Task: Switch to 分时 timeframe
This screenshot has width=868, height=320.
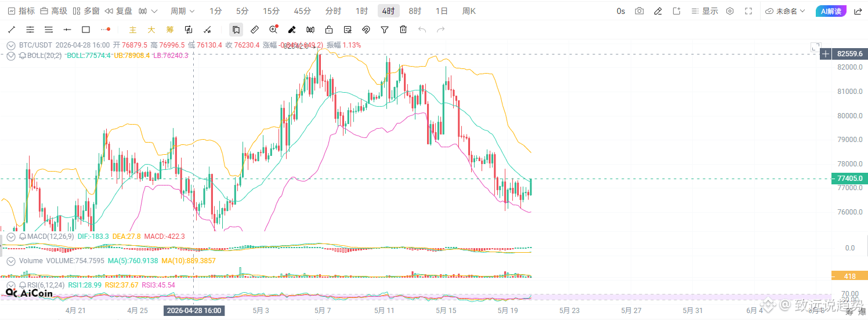Action: (x=333, y=11)
